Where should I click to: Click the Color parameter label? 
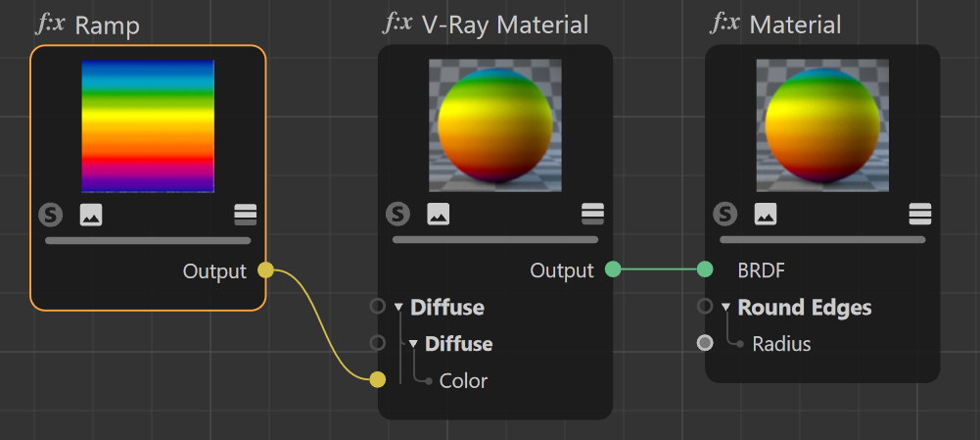463,380
